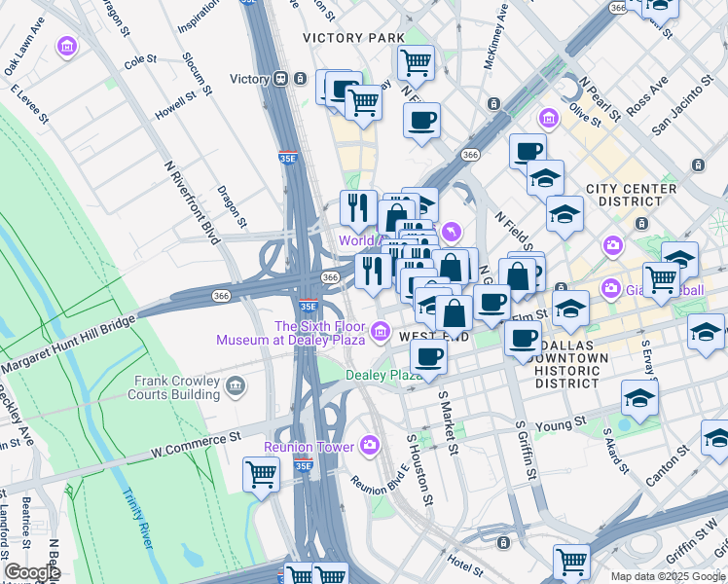Click the shopping cart marker near Griffin St W
728x584 pixels.
point(571,562)
